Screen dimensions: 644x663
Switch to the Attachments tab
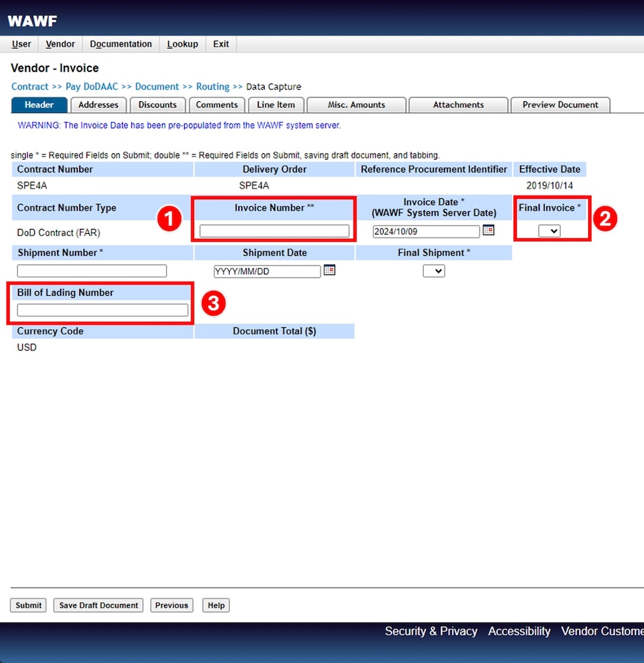pyautogui.click(x=459, y=105)
